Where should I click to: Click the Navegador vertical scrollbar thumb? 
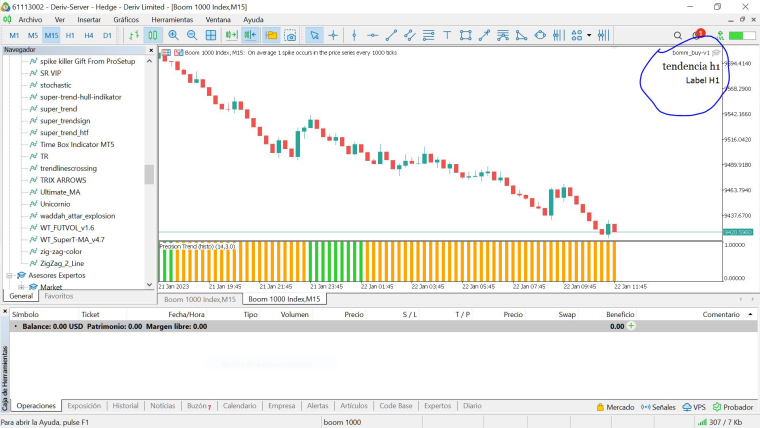click(x=149, y=174)
